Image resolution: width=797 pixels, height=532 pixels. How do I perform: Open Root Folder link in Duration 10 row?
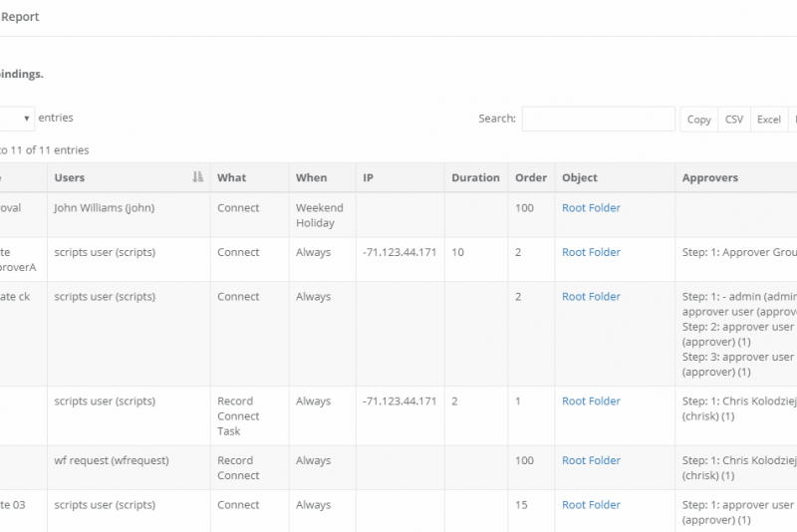(x=591, y=252)
